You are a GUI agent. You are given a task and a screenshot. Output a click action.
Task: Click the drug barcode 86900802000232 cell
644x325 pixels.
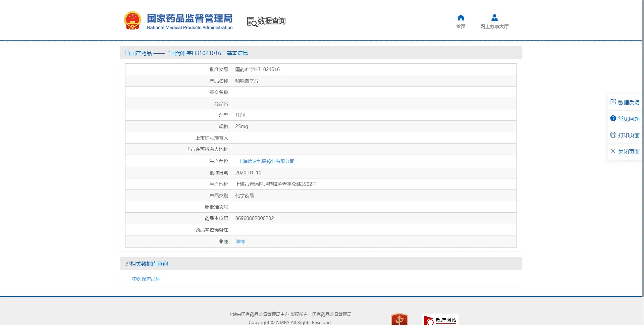point(254,218)
